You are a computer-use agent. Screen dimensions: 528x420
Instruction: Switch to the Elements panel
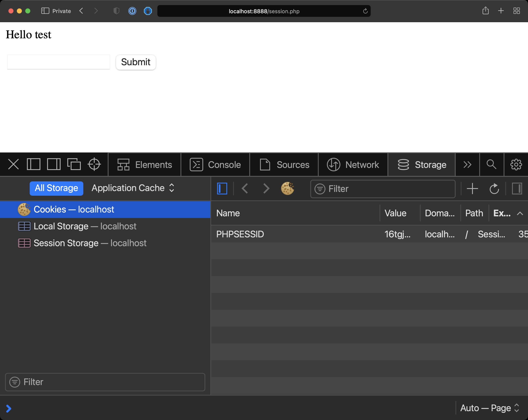coord(145,164)
